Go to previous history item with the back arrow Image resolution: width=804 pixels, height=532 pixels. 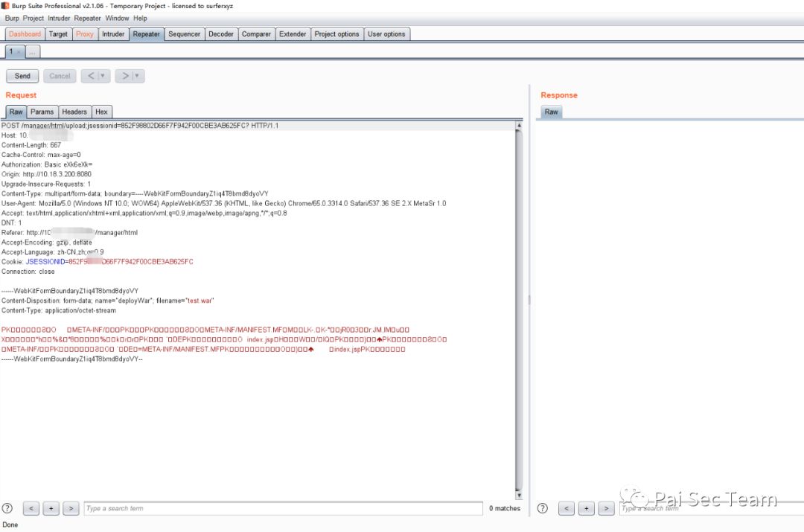tap(91, 76)
